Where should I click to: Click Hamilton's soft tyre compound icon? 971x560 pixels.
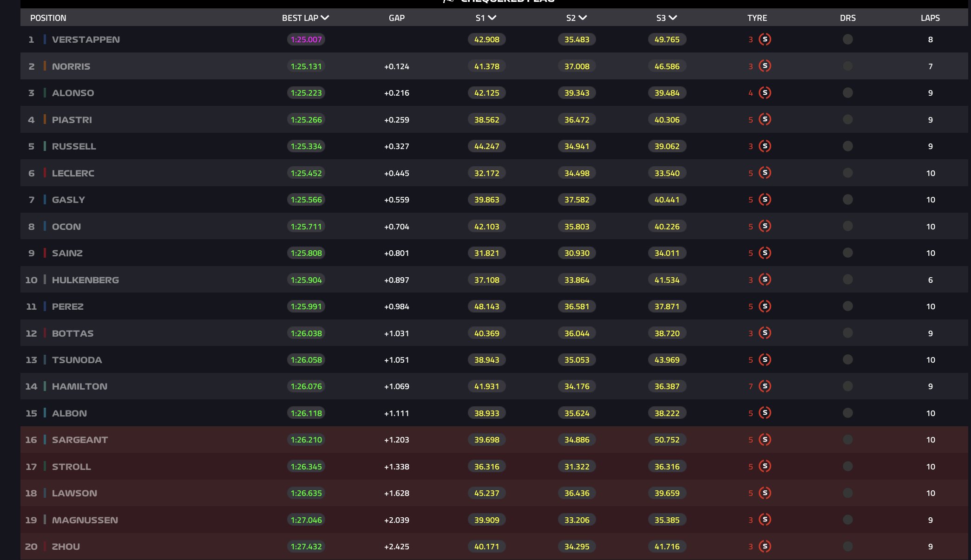click(x=765, y=386)
